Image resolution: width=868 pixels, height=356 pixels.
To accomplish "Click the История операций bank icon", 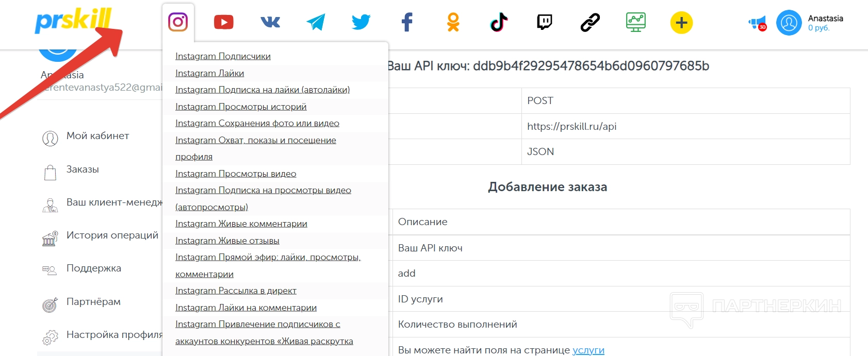I will (50, 239).
